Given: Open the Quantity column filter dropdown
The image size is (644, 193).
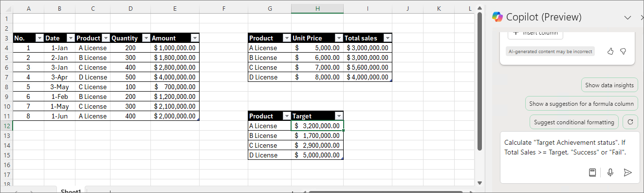Looking at the screenshot, I should pos(146,38).
